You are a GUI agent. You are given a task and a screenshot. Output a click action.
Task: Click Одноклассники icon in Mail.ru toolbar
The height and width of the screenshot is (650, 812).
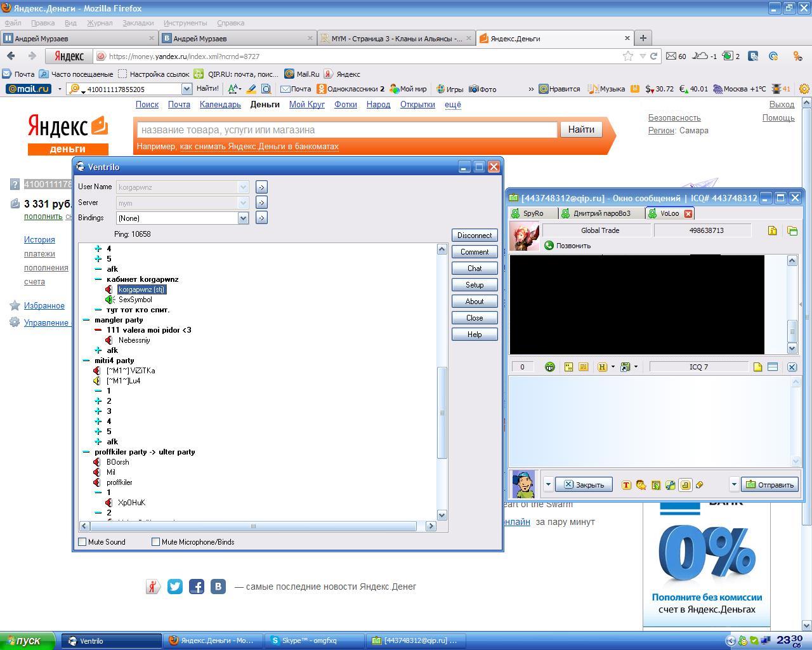click(322, 89)
